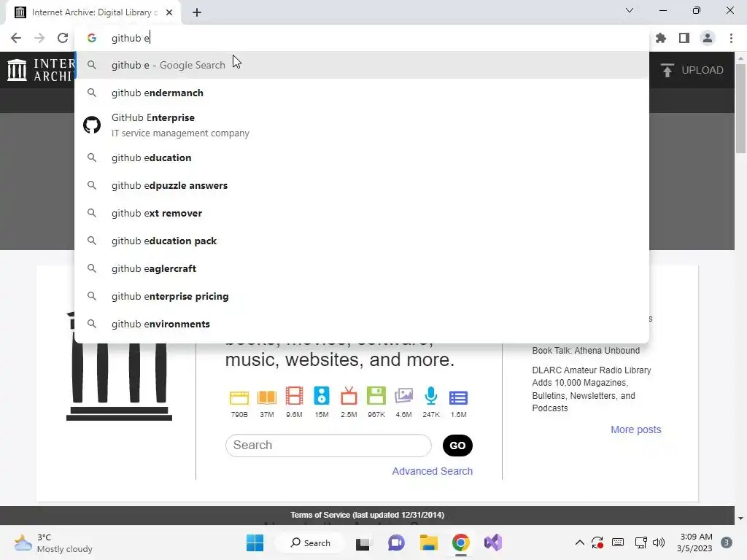
Task: Click the black GO button
Action: click(x=457, y=446)
